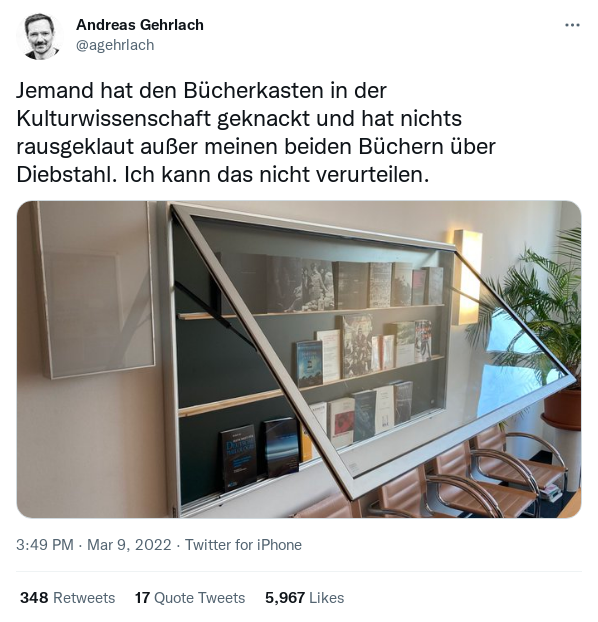
Task: Click Andreas Gehrlach's profile avatar
Action: pyautogui.click(x=40, y=36)
